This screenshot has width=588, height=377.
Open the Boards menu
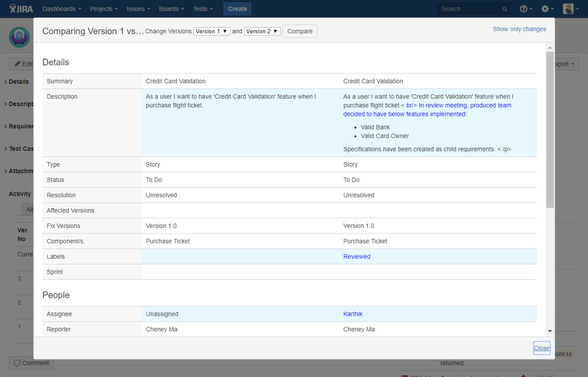(x=172, y=9)
